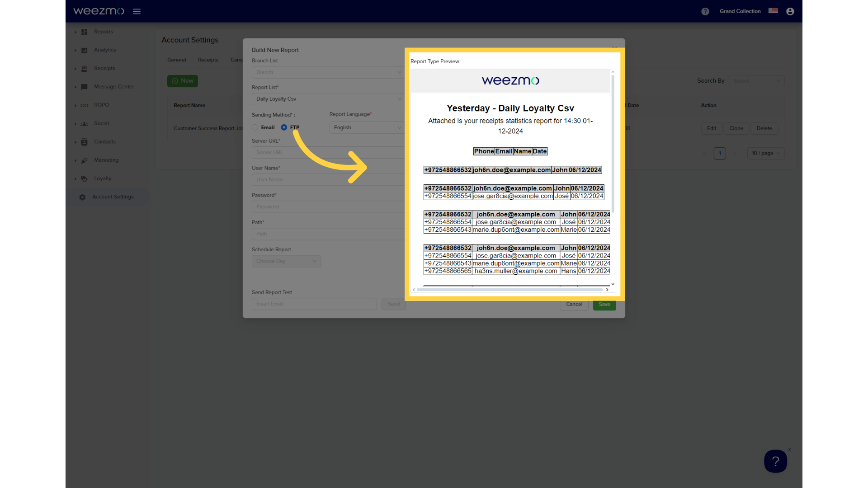
Task: Click the Reports sidebar icon
Action: click(84, 32)
